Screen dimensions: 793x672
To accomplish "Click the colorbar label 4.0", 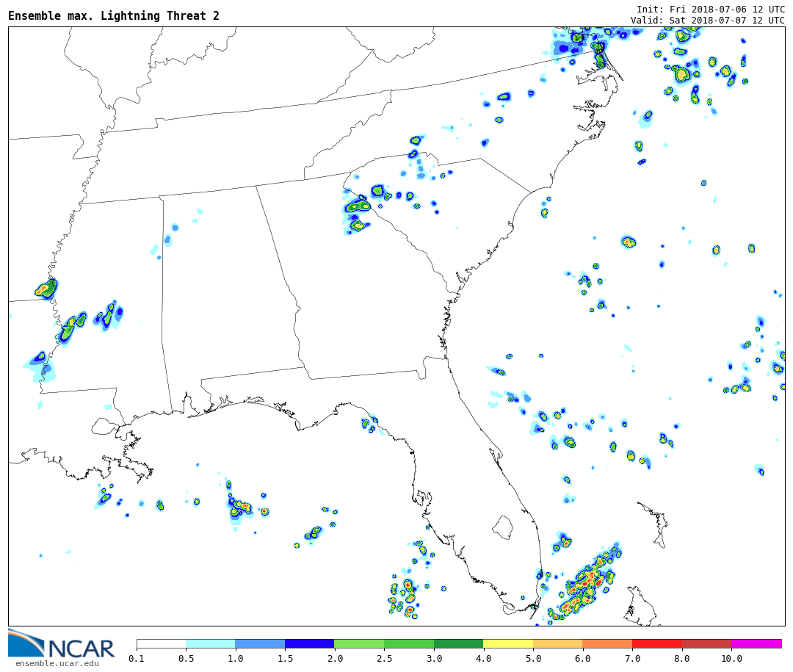I will (483, 658).
